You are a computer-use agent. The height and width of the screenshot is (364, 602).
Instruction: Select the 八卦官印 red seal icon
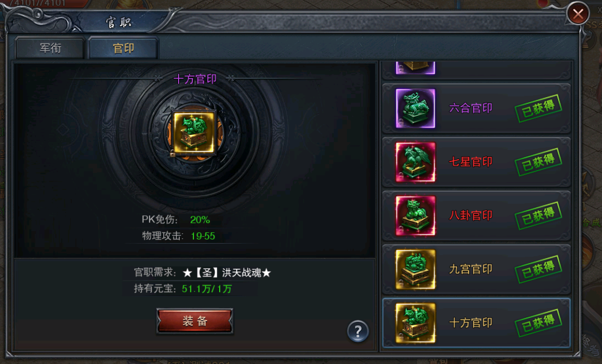click(x=415, y=216)
